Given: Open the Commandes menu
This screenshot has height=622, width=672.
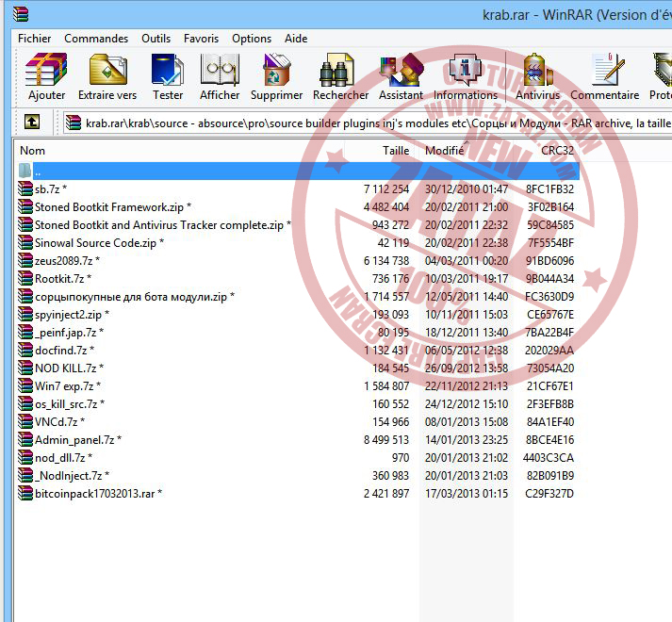Looking at the screenshot, I should click(96, 39).
